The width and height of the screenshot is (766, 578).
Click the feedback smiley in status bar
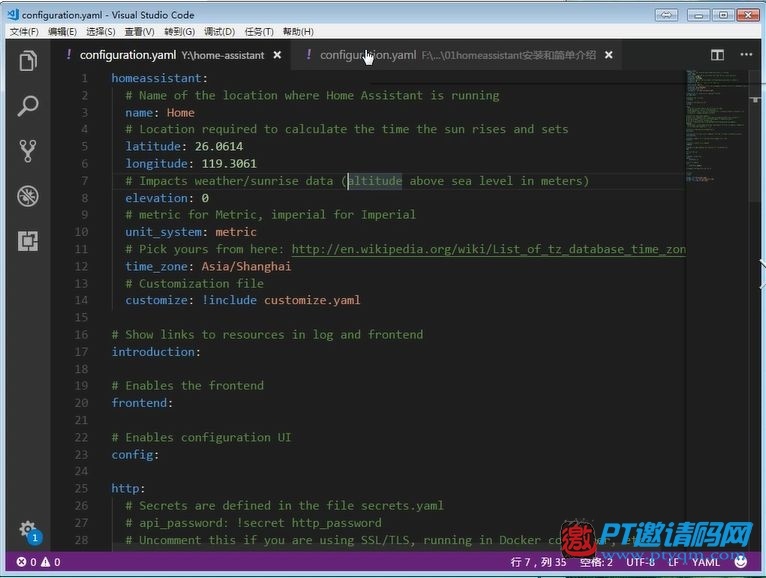(741, 562)
